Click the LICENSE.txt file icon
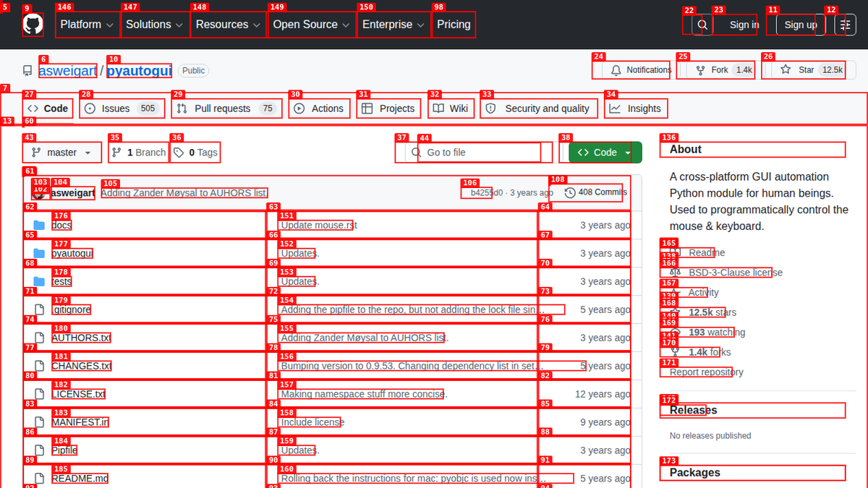Image resolution: width=868 pixels, height=488 pixels. tap(39, 394)
